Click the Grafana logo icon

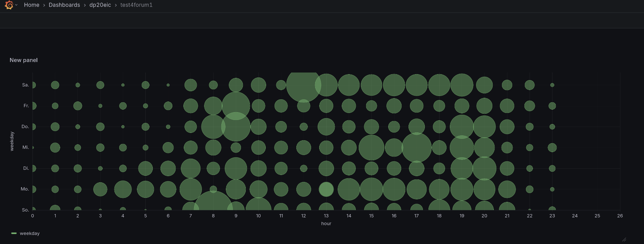pos(9,5)
